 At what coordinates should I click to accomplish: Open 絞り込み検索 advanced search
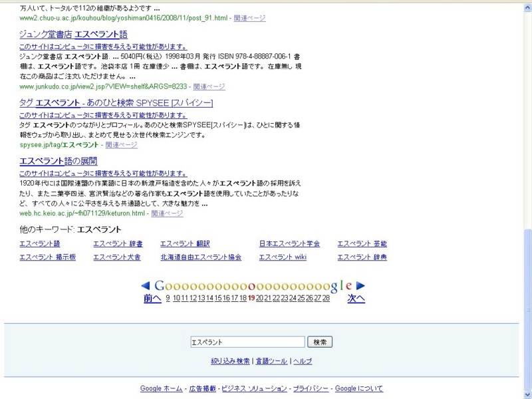click(230, 361)
